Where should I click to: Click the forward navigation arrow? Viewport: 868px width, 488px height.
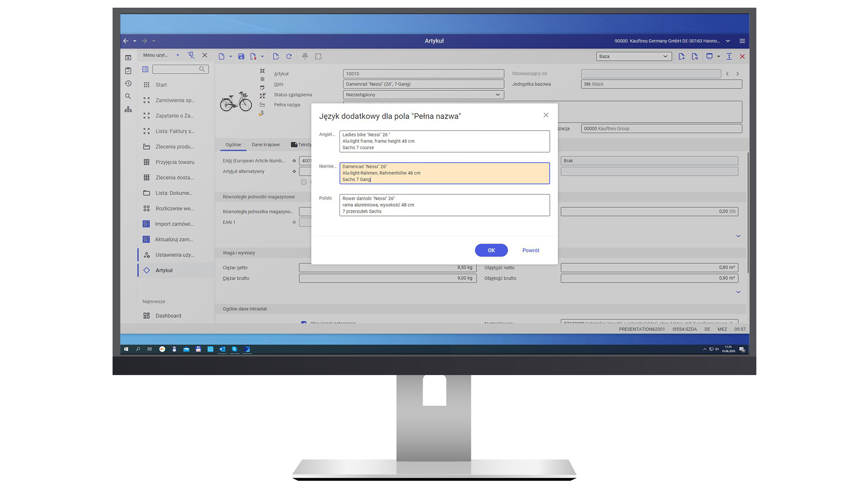click(x=145, y=41)
